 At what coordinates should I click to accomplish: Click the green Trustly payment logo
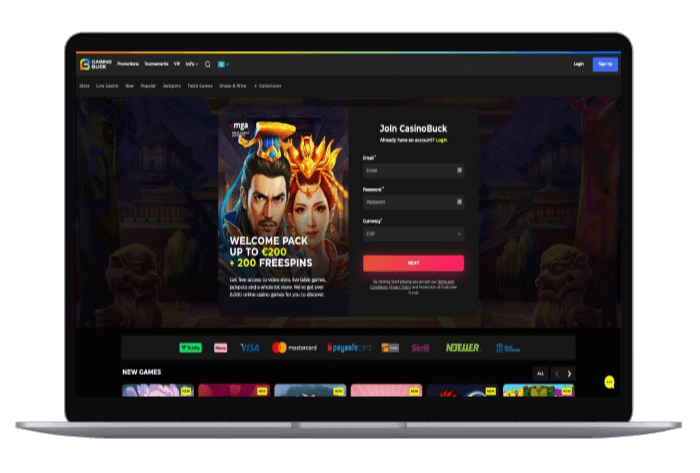191,348
